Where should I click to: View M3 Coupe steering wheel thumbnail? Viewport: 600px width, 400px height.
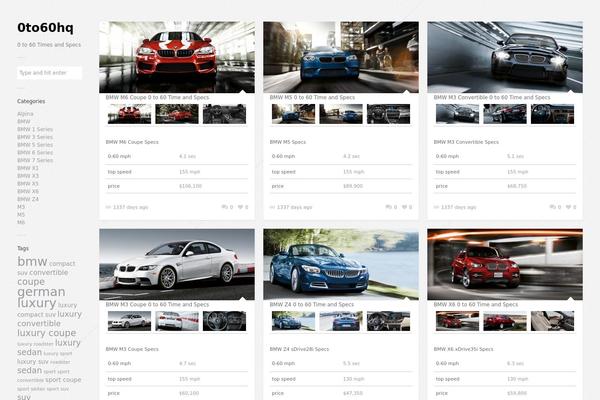coord(224,321)
